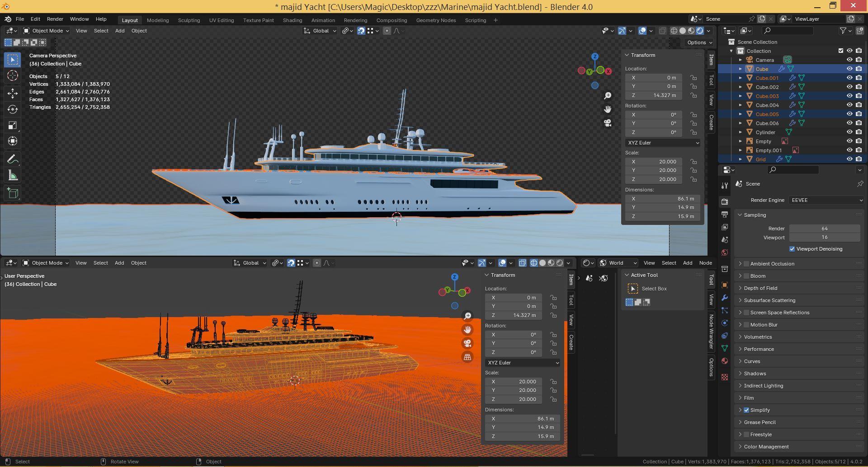This screenshot has height=467, width=868.
Task: Choose the Add Cube tool
Action: coord(13,193)
